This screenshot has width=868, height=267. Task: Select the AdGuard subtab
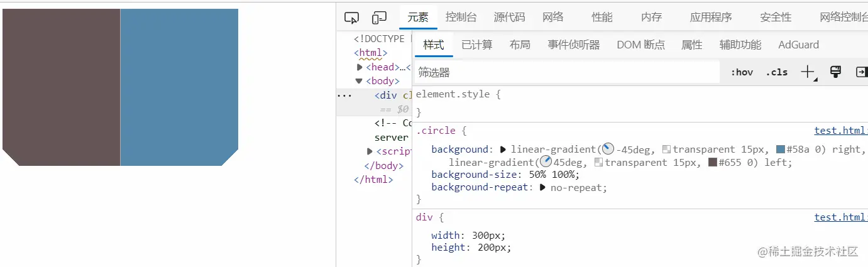(799, 45)
